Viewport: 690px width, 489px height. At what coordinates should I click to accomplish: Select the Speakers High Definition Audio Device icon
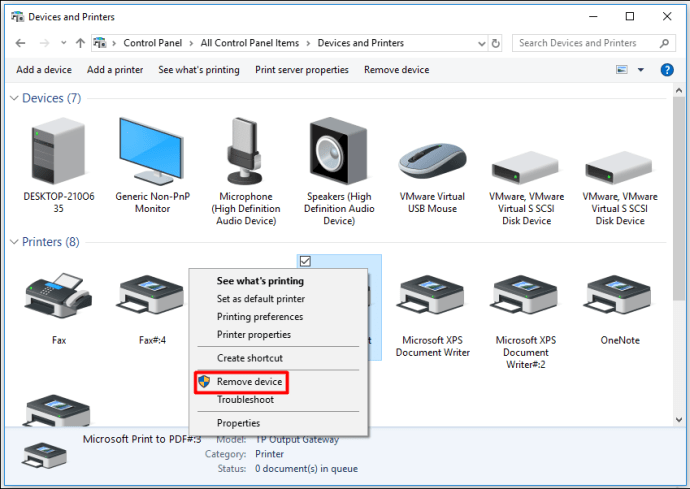(338, 151)
